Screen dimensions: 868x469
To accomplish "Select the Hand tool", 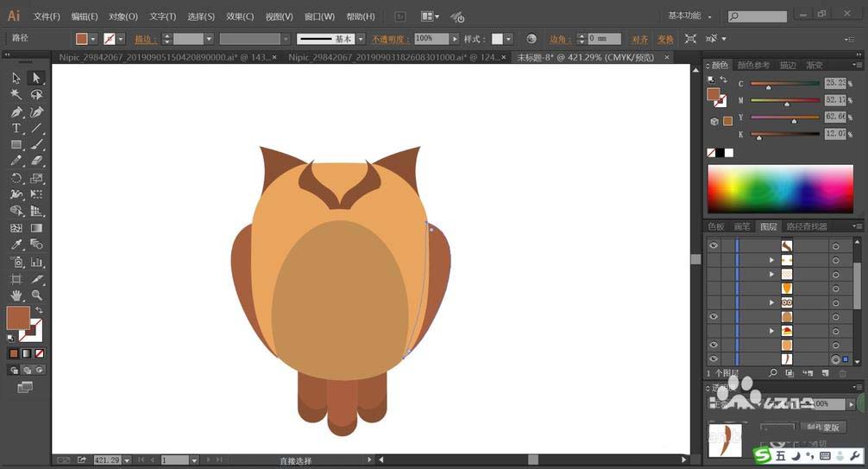I will pos(16,295).
